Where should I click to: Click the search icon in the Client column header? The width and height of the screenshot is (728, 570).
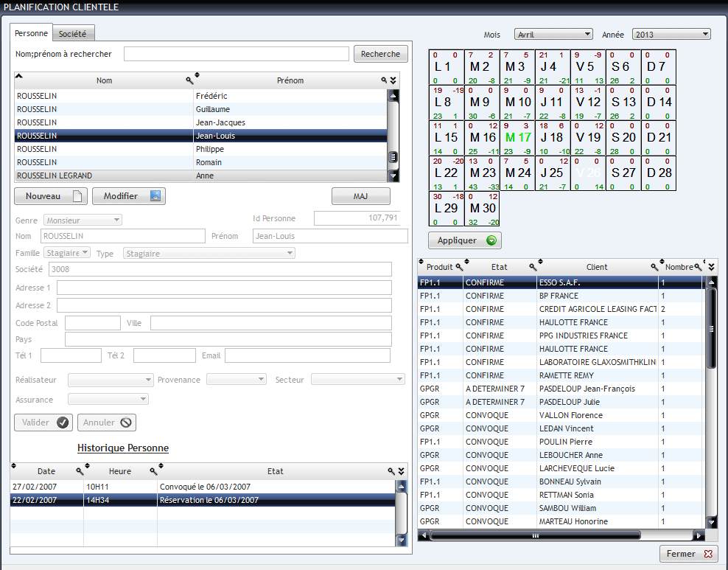pos(654,267)
